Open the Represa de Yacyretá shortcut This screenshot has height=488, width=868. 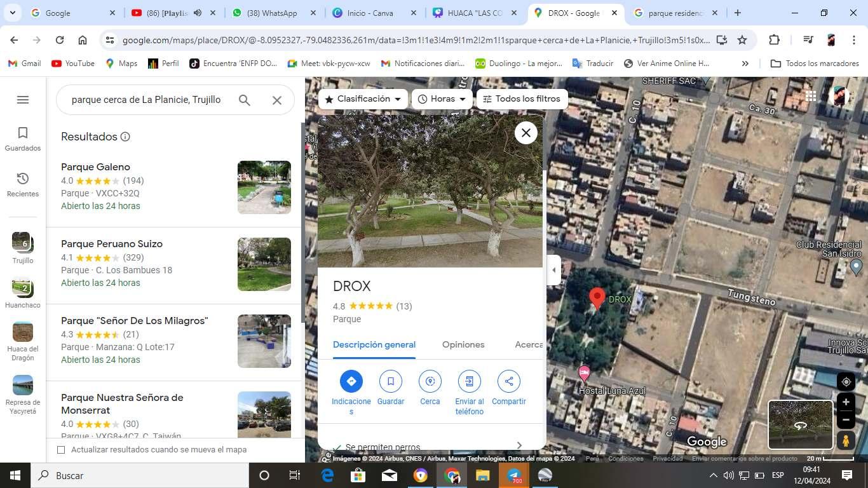[x=23, y=395]
